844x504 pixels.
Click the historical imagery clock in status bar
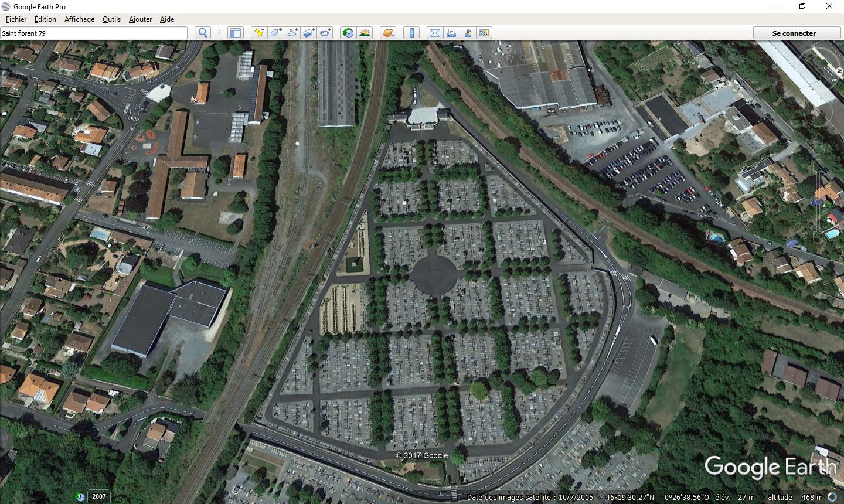pyautogui.click(x=80, y=497)
